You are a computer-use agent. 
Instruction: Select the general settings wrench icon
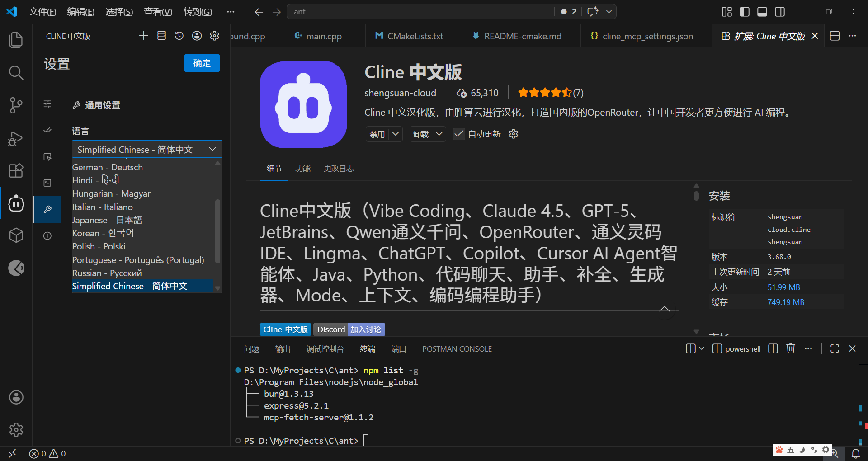pos(47,209)
